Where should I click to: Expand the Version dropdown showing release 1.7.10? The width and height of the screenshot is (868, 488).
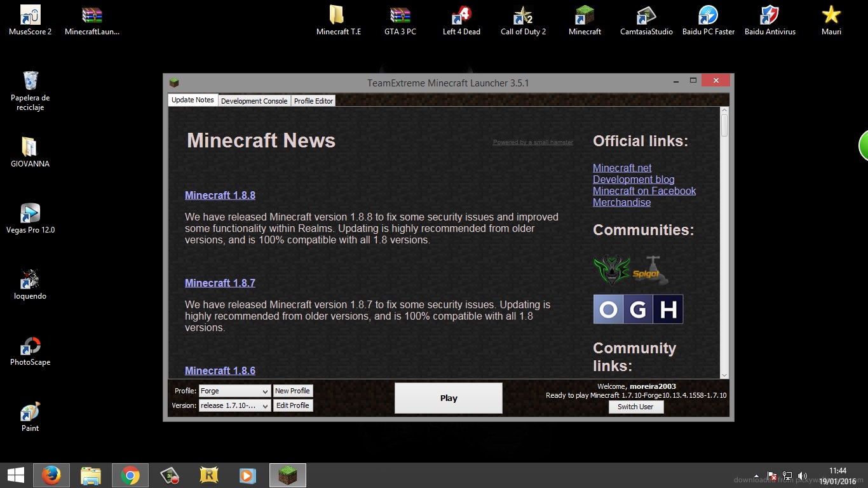pyautogui.click(x=235, y=405)
